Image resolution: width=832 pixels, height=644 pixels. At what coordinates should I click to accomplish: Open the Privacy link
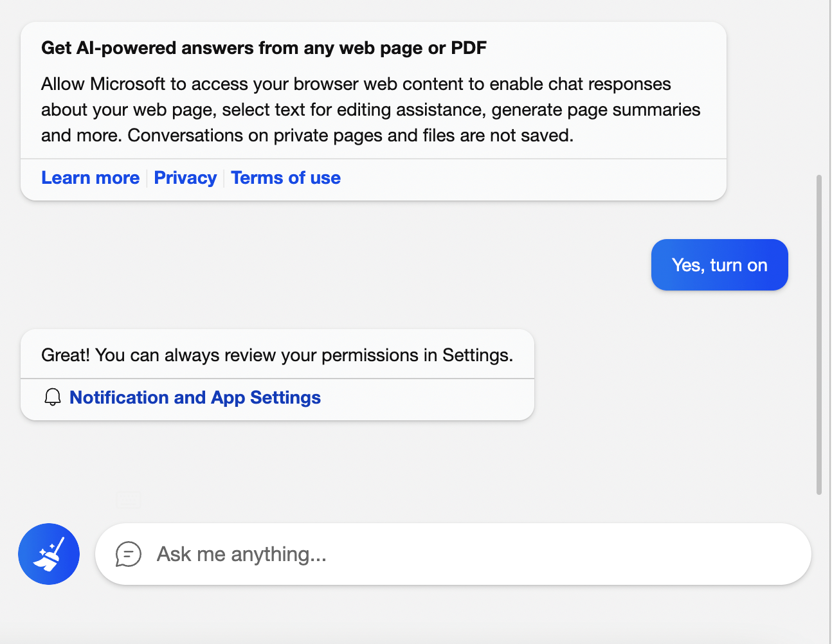pyautogui.click(x=185, y=178)
